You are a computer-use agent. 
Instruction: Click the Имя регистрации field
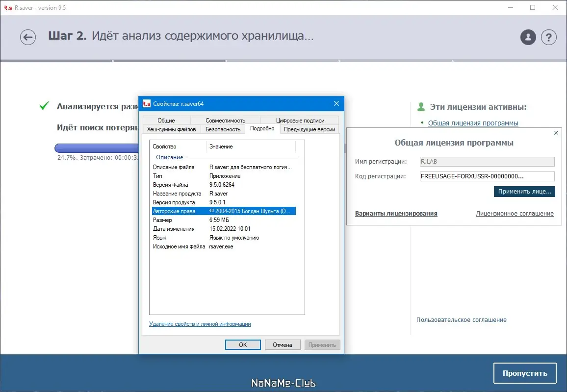point(487,162)
